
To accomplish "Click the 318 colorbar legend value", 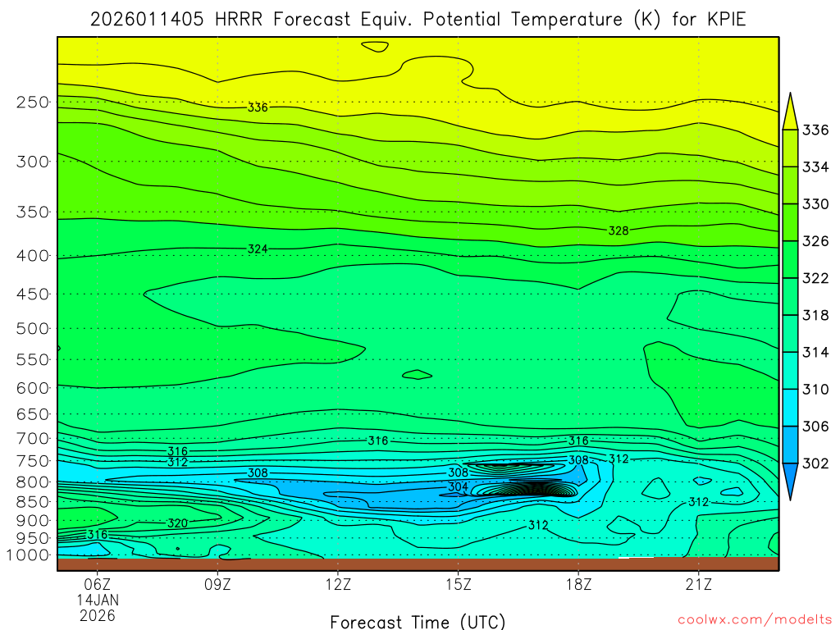I will [815, 315].
